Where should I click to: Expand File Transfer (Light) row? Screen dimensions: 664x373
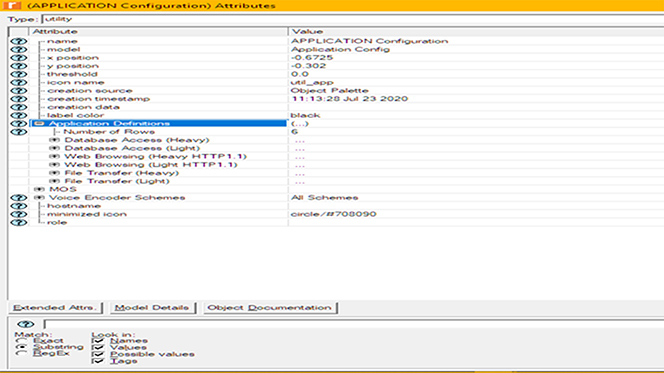(54, 181)
